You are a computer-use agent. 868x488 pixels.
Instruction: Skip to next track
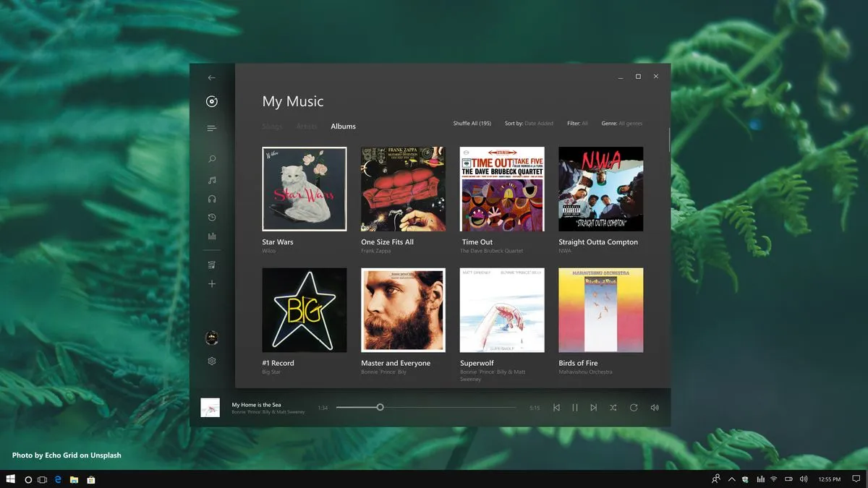[594, 408]
